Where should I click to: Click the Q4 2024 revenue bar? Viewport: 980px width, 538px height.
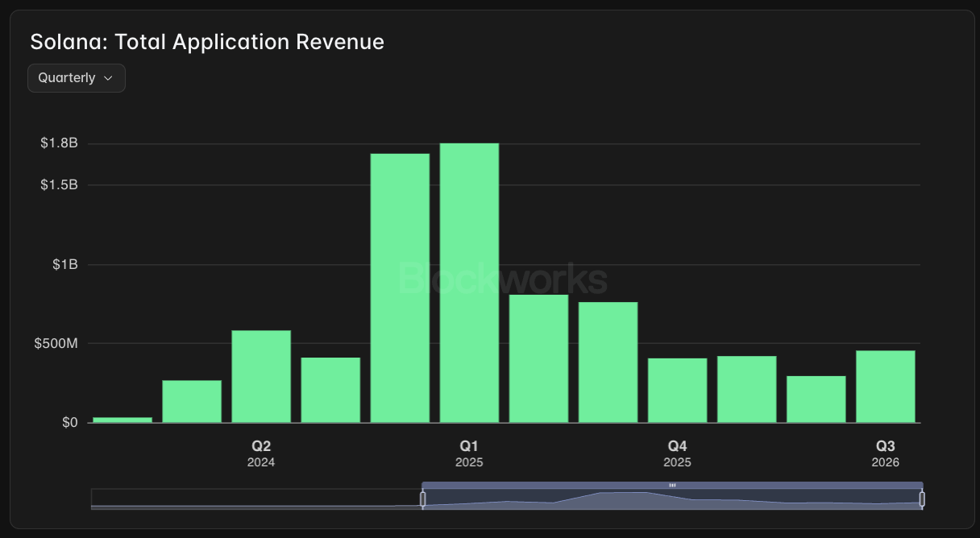pos(400,288)
